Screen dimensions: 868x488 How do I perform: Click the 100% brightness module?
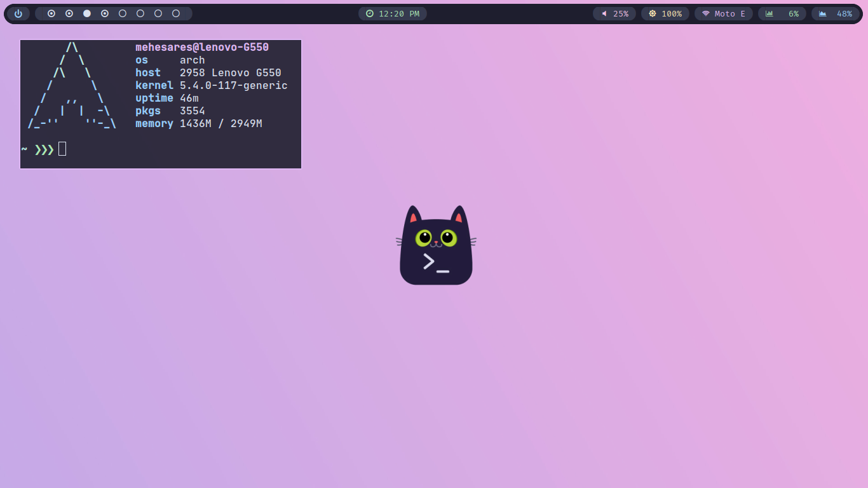click(x=665, y=13)
